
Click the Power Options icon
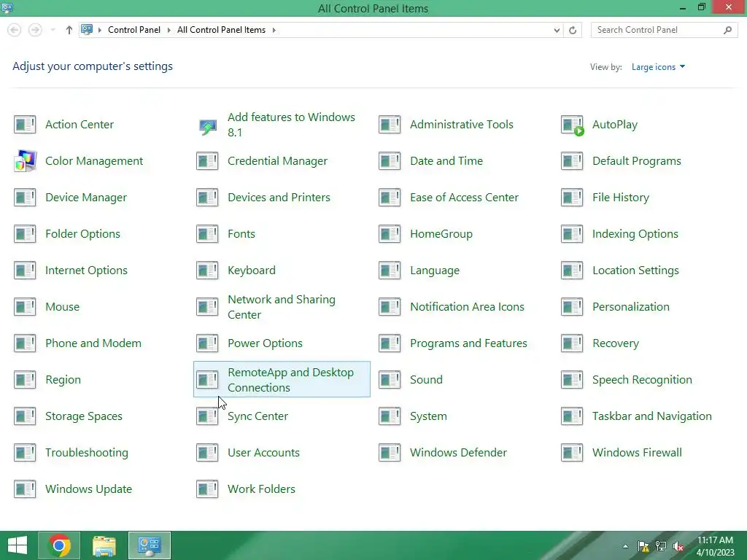(207, 343)
